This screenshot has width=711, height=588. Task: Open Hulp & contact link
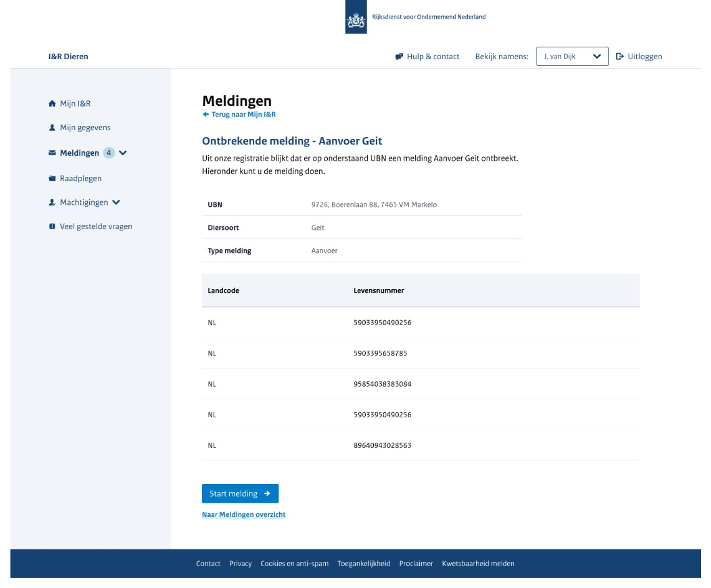(433, 56)
